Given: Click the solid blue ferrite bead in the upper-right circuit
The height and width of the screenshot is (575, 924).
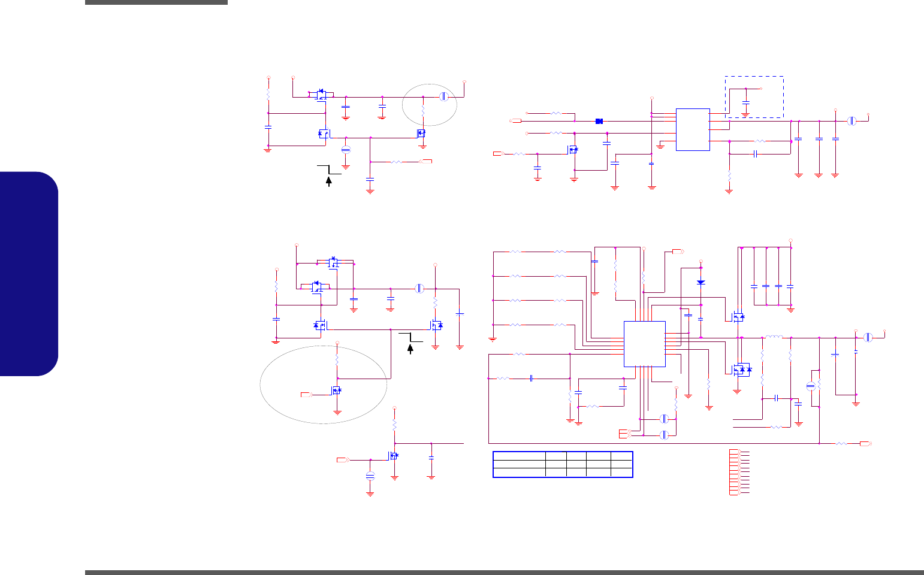Looking at the screenshot, I should [x=599, y=121].
